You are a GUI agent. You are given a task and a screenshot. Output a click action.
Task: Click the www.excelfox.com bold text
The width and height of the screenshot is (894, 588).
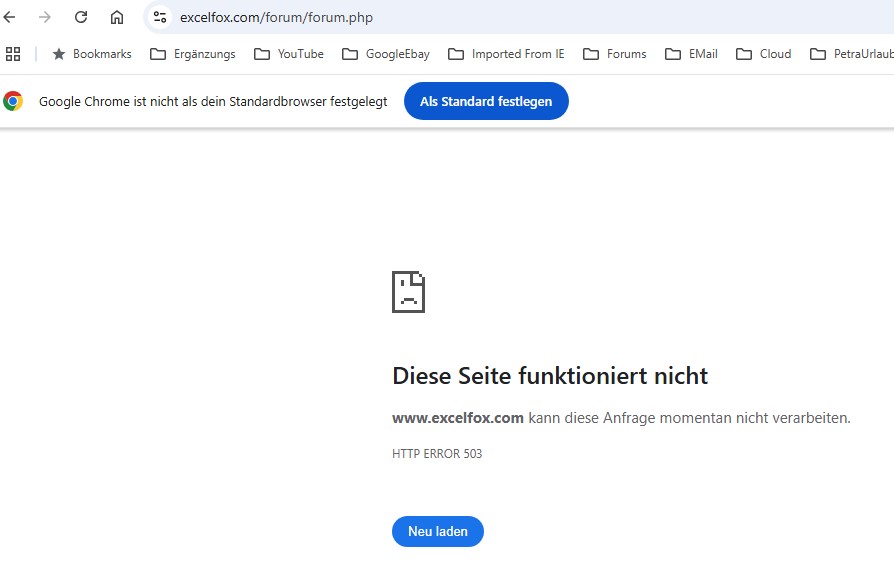458,418
